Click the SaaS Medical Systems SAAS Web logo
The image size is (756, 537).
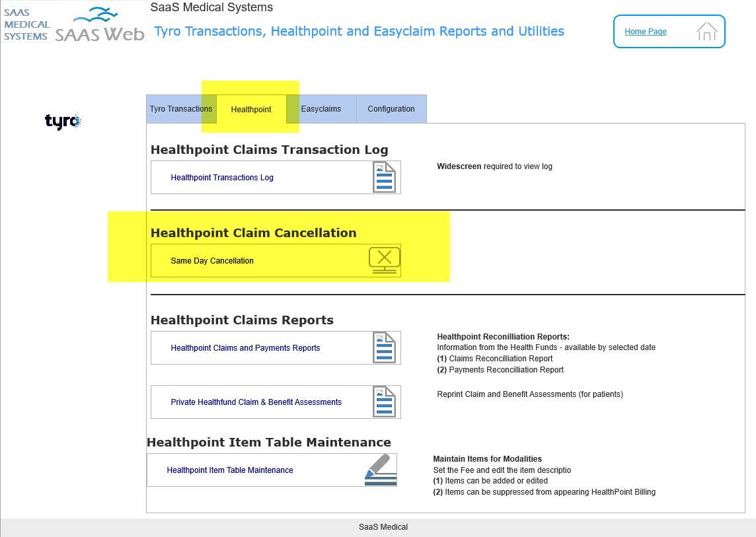74,22
